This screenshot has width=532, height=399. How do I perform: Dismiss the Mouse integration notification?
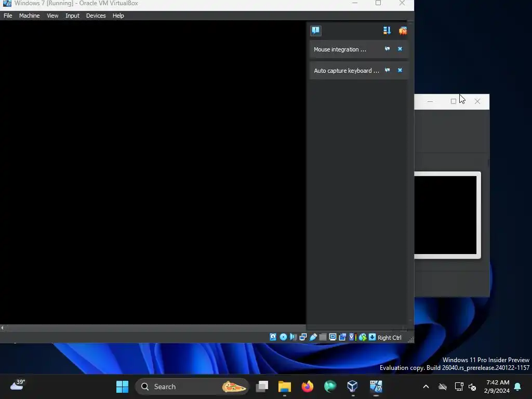click(x=400, y=49)
